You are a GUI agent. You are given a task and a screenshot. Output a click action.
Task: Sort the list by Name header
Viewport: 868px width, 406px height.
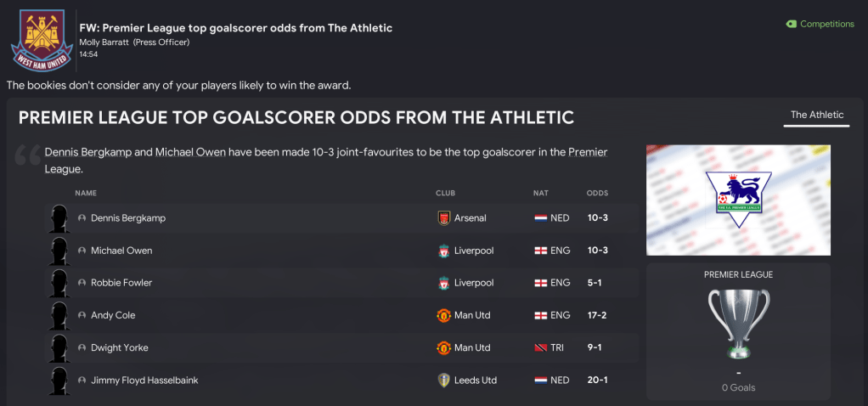point(86,194)
